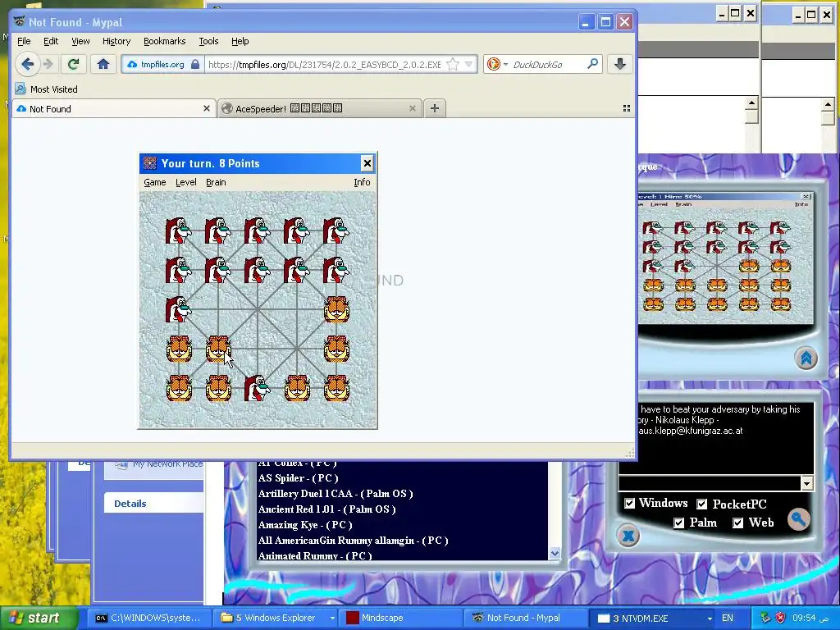Open the Level menu in game window

coord(186,182)
